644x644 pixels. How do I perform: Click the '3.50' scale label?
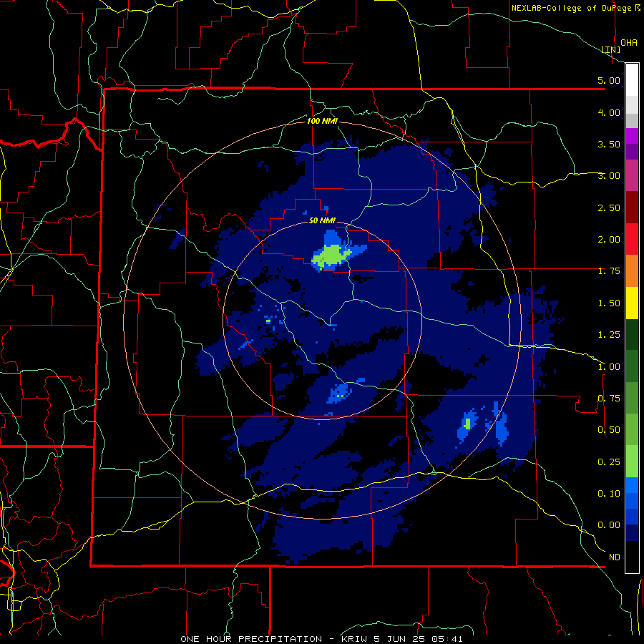[609, 144]
